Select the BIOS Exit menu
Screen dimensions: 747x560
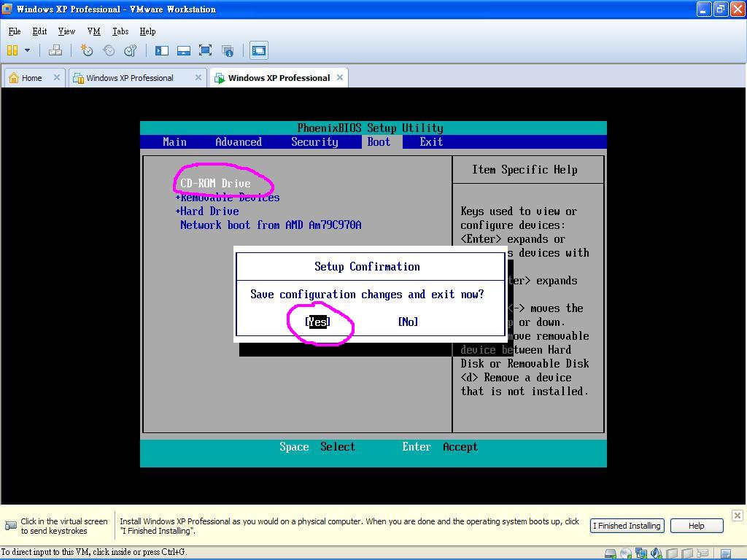432,142
